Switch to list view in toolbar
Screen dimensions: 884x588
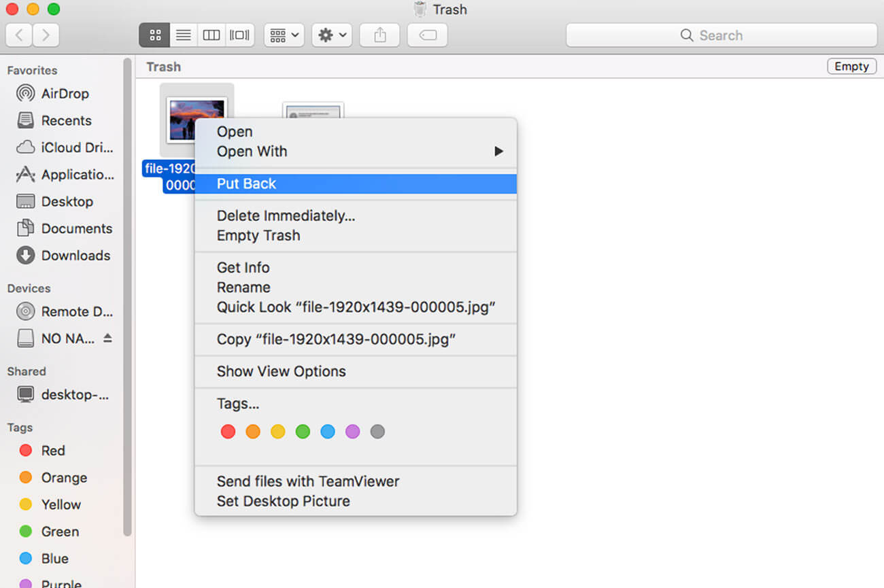pyautogui.click(x=183, y=35)
